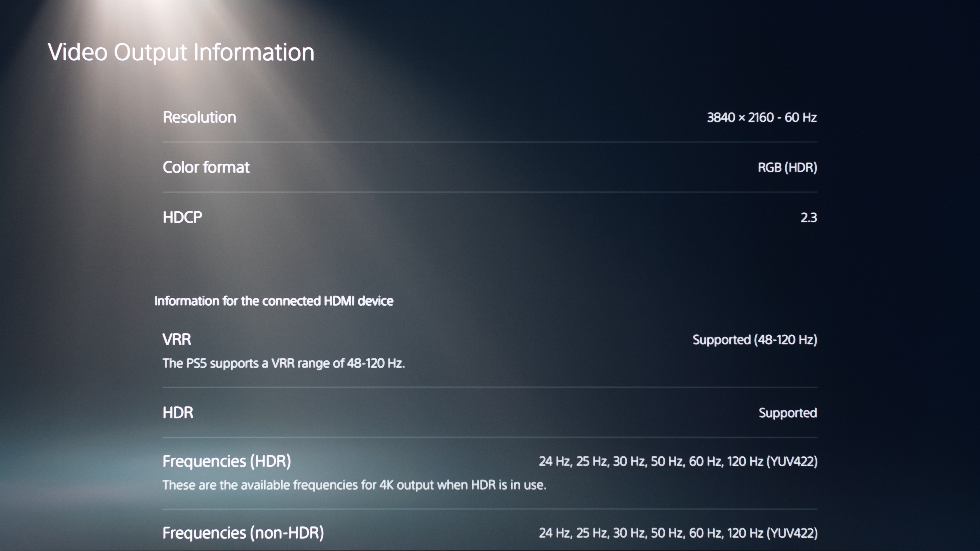Click the PS5 VRR range description text
980x551 pixels.
coord(284,364)
